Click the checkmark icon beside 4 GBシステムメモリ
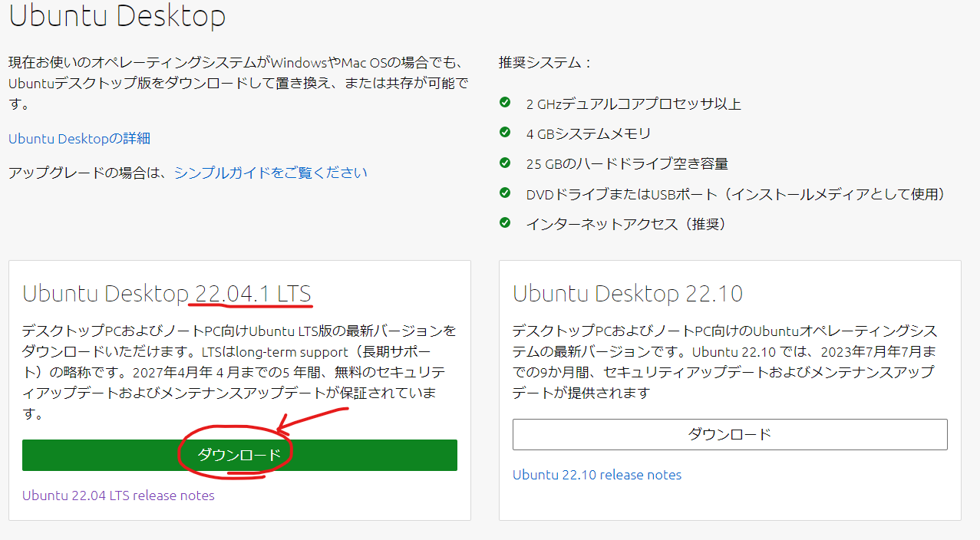 pos(505,132)
